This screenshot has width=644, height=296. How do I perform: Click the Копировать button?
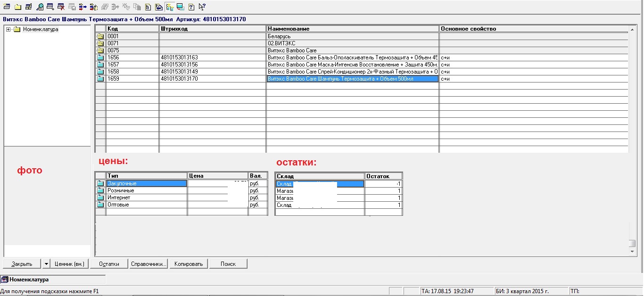189,264
